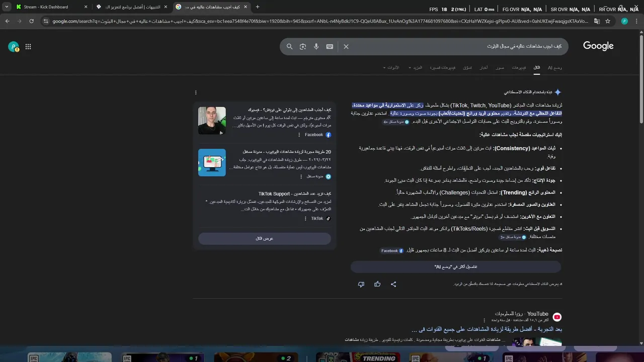This screenshot has height=362, width=644.
Task: Select the فيديوهات قصيرة short videos tab
Action: click(442, 67)
